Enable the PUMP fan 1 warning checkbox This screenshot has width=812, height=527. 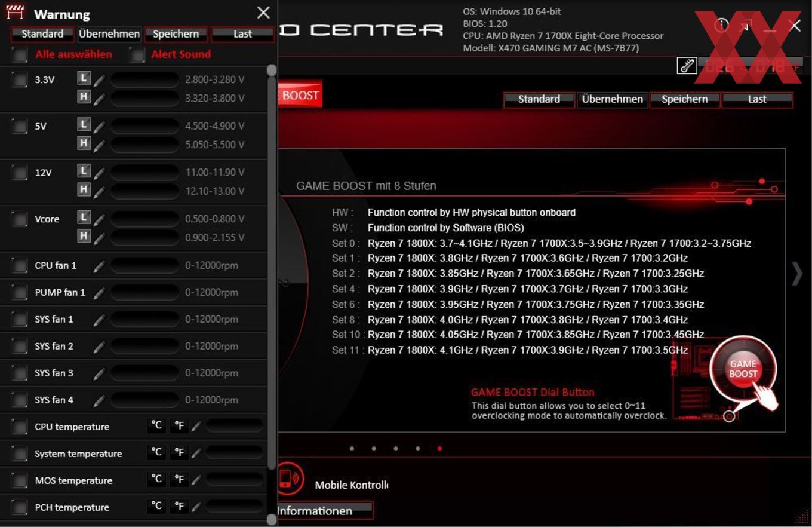pos(20,292)
